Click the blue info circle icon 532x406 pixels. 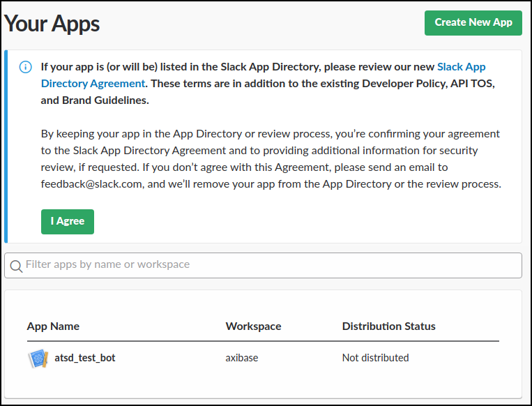(25, 67)
